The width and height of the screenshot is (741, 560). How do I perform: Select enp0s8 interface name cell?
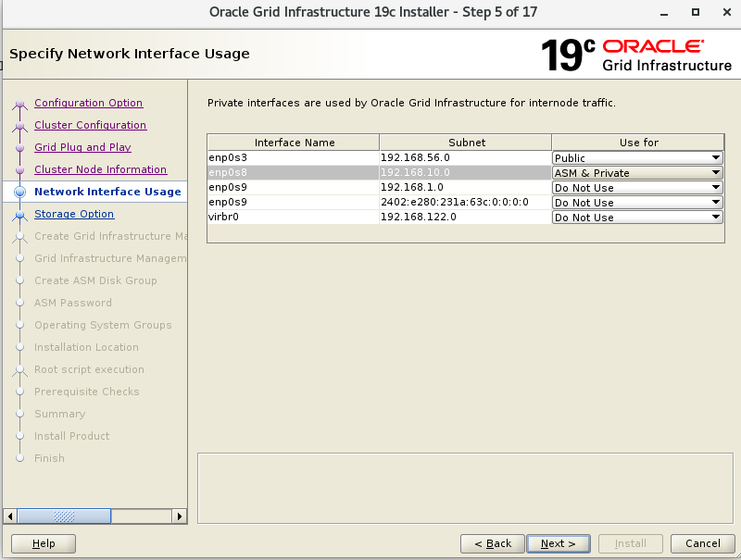293,172
